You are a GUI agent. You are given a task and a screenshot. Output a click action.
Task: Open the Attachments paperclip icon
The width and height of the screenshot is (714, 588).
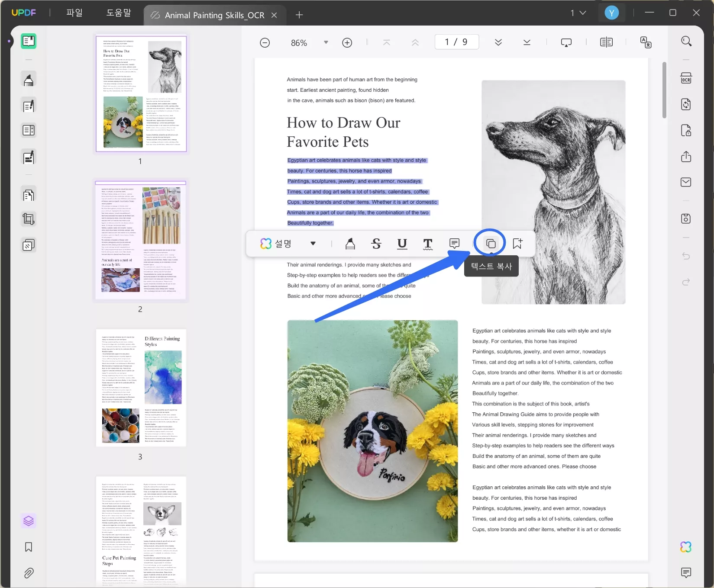click(x=29, y=573)
